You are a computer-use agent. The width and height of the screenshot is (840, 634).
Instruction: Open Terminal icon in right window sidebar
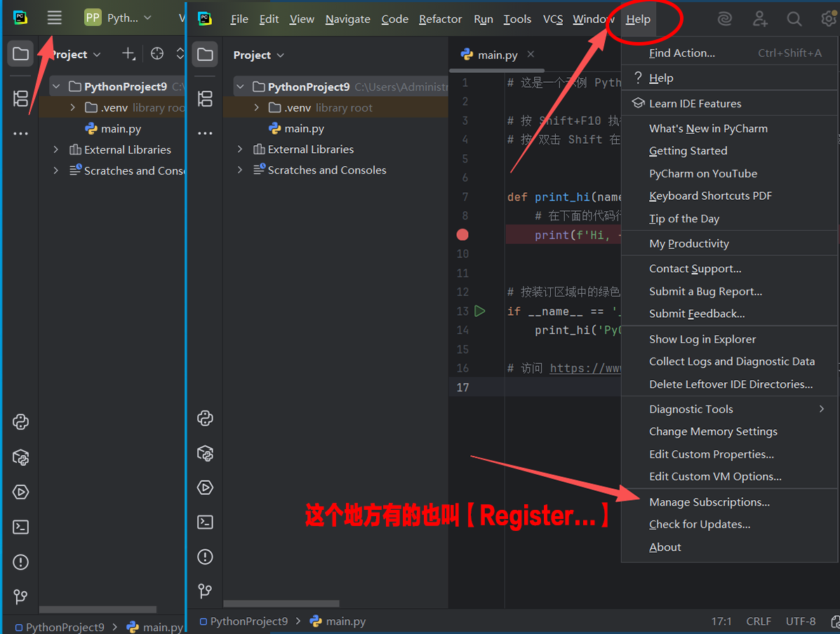[205, 522]
